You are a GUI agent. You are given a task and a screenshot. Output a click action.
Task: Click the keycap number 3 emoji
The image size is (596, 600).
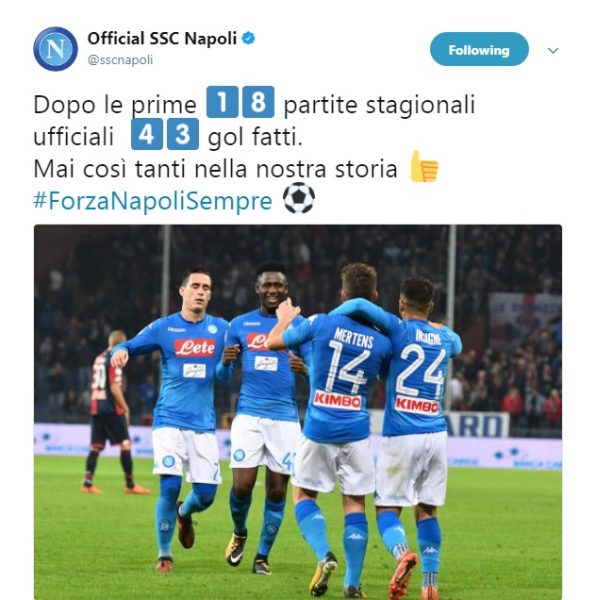[x=183, y=134]
